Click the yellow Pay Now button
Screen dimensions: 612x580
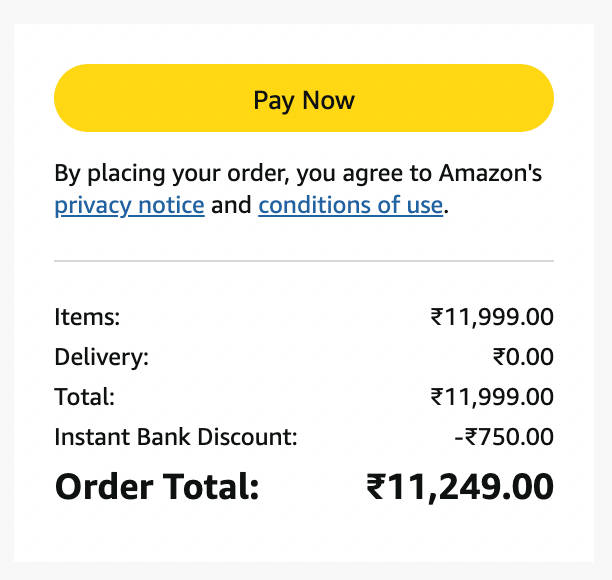tap(303, 99)
